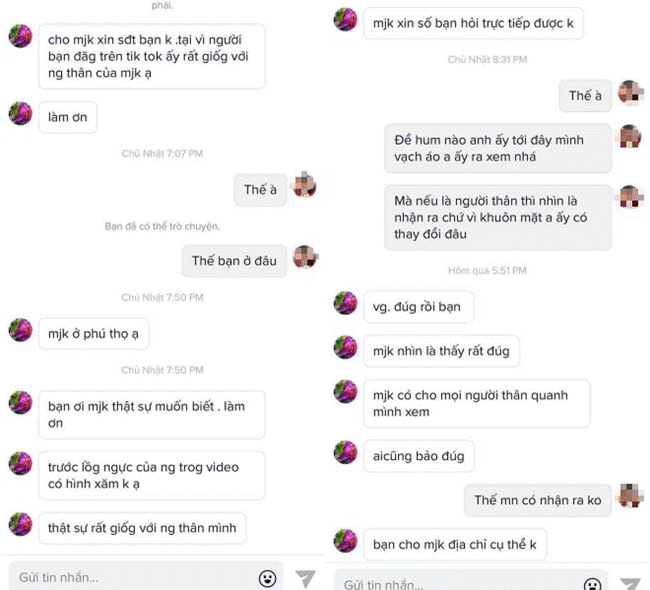650x590 pixels.
Task: Select the 'vg. đúg rồi bạn' message bubble
Action: (418, 307)
